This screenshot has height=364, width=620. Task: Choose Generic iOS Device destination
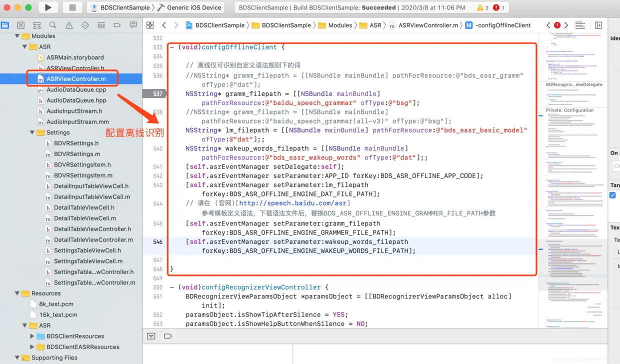point(189,7)
